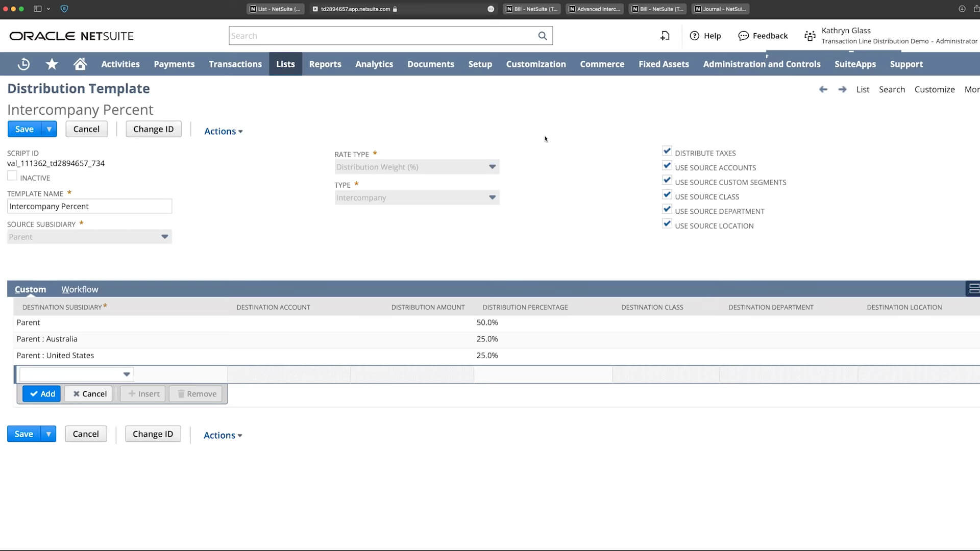Expand the Save button dropdown arrow
The image size is (980, 551).
[x=50, y=129]
